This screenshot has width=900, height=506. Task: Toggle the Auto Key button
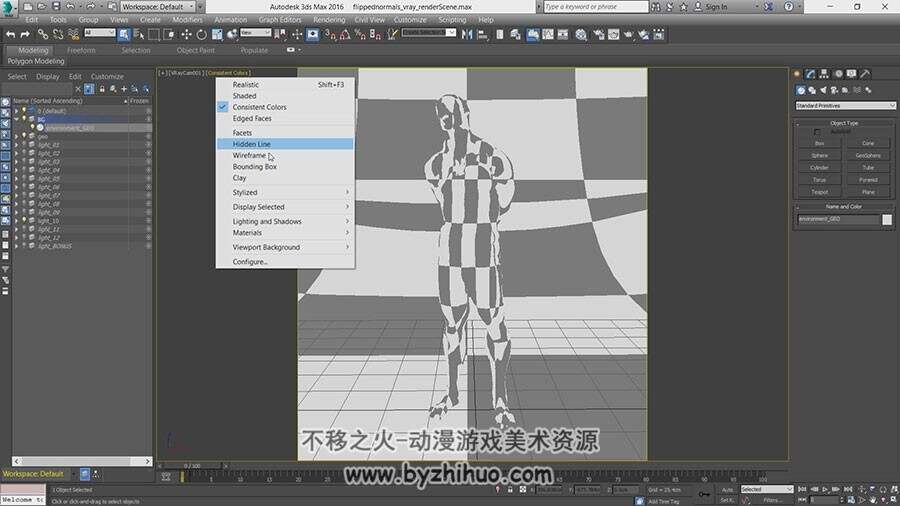pyautogui.click(x=728, y=489)
